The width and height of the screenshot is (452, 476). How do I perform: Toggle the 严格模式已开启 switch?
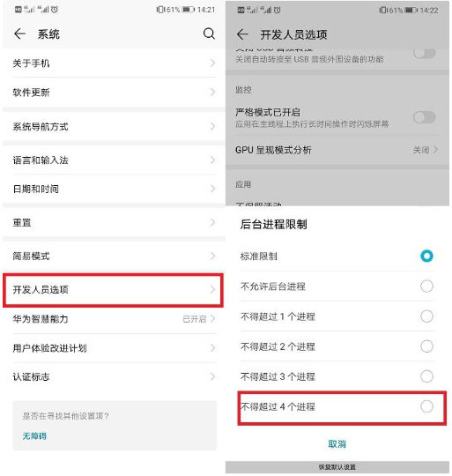coord(425,117)
